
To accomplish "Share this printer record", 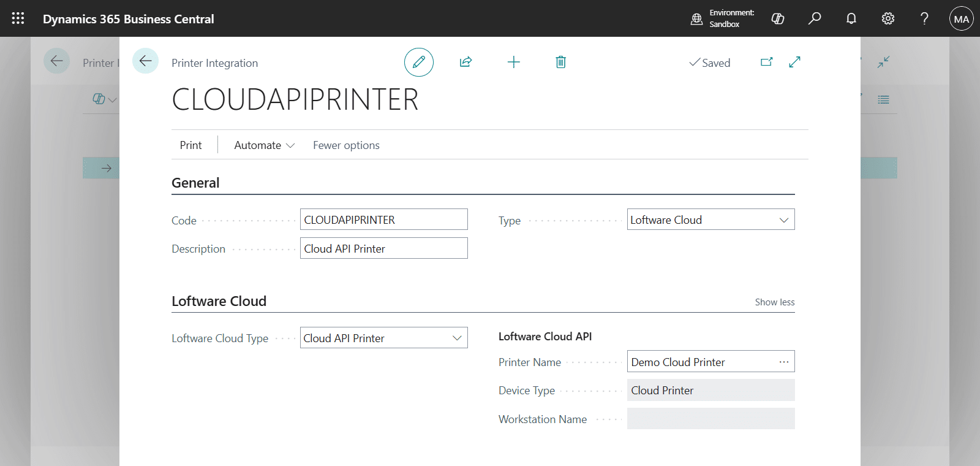I will coord(466,62).
